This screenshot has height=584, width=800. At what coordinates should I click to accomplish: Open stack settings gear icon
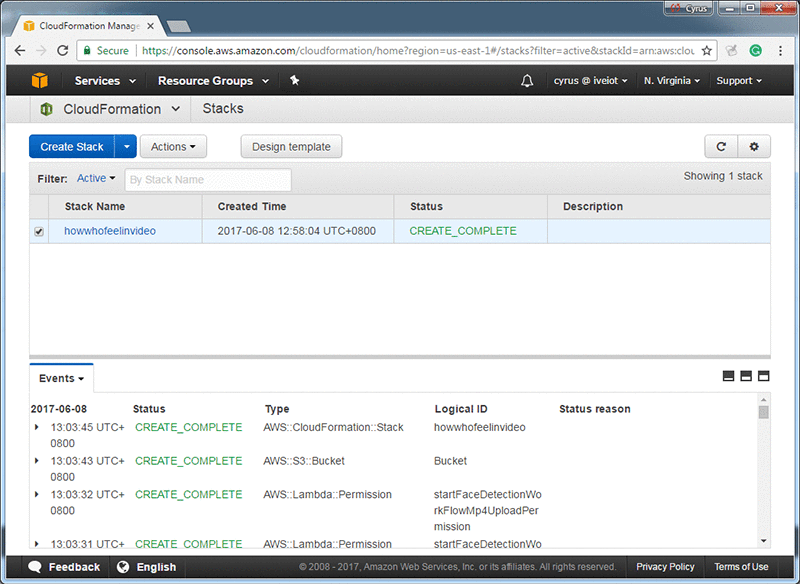click(x=754, y=147)
